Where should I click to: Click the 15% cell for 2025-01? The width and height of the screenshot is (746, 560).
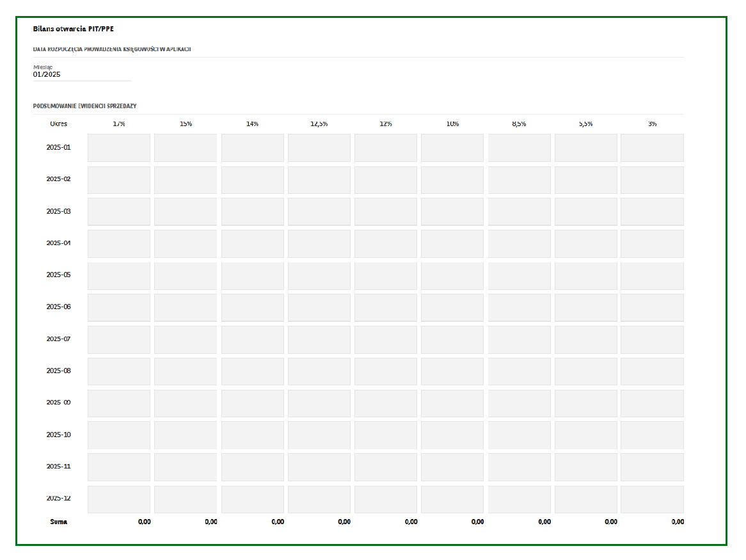click(x=186, y=147)
